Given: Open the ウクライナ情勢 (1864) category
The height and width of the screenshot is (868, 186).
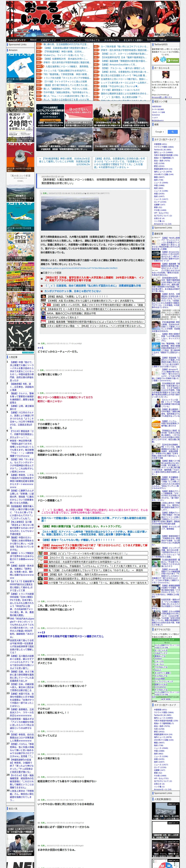Looking at the screenshot, I should [164, 147].
